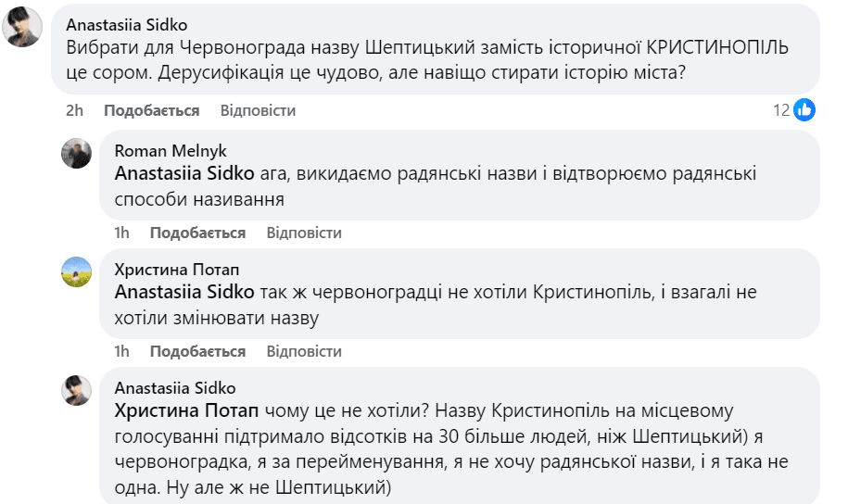
Task: Click the Христина Потап mention in the last reply
Action: pos(187,410)
